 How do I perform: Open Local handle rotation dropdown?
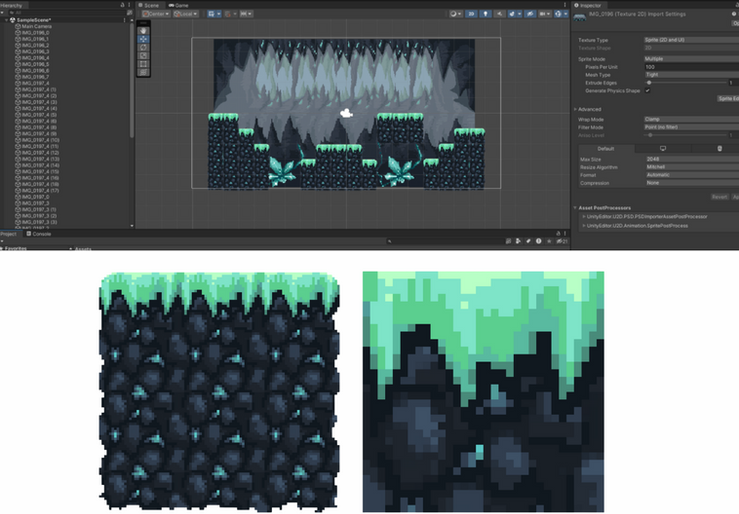185,14
